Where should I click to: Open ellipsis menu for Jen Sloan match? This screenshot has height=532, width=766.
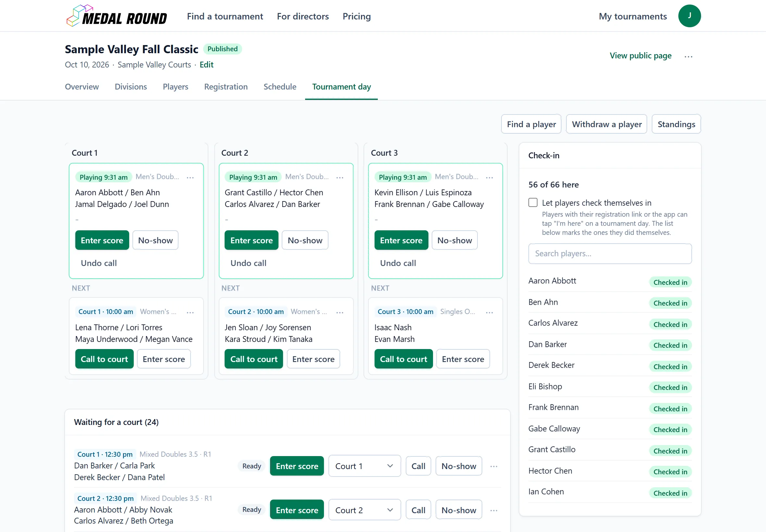point(340,312)
